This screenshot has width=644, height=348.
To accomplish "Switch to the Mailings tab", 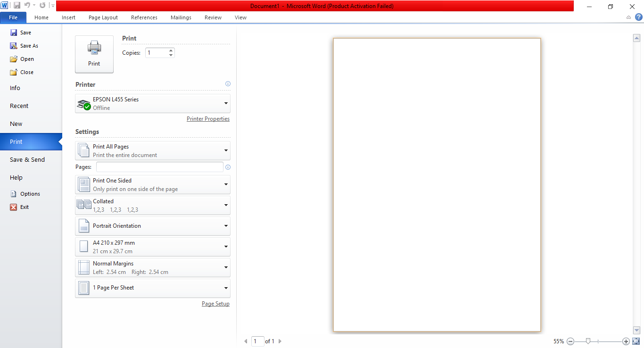I will [x=181, y=17].
